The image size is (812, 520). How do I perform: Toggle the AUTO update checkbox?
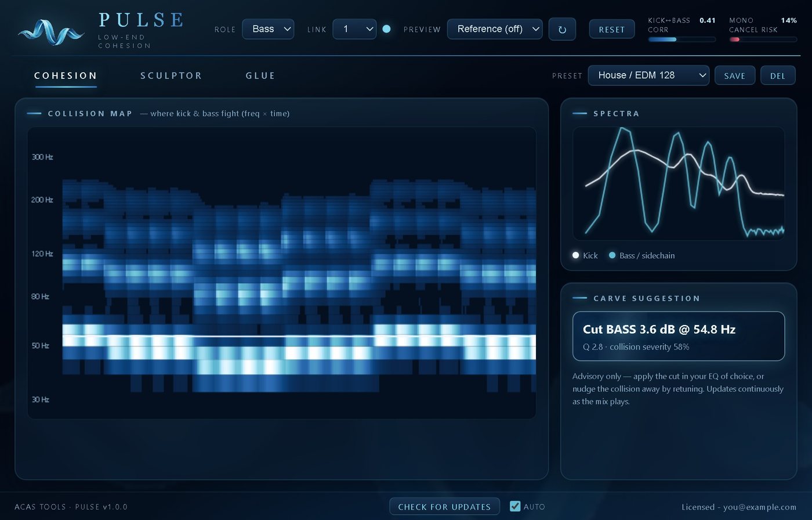tap(515, 506)
